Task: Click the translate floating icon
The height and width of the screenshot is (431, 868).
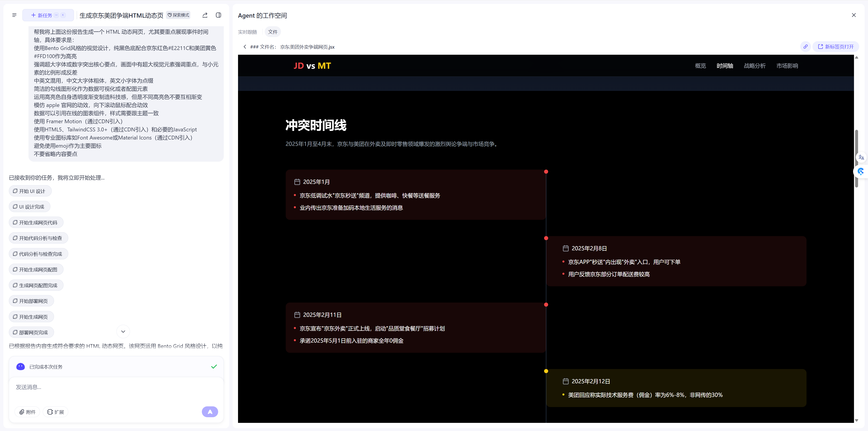Action: click(x=861, y=157)
